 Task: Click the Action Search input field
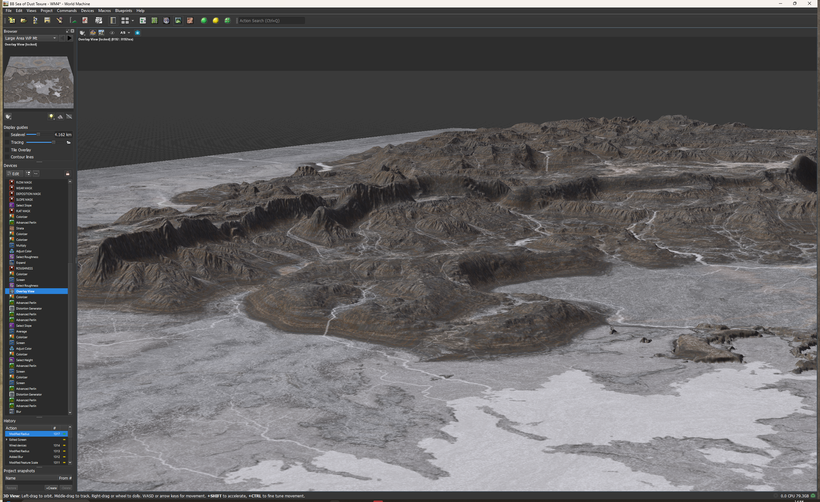pyautogui.click(x=270, y=20)
